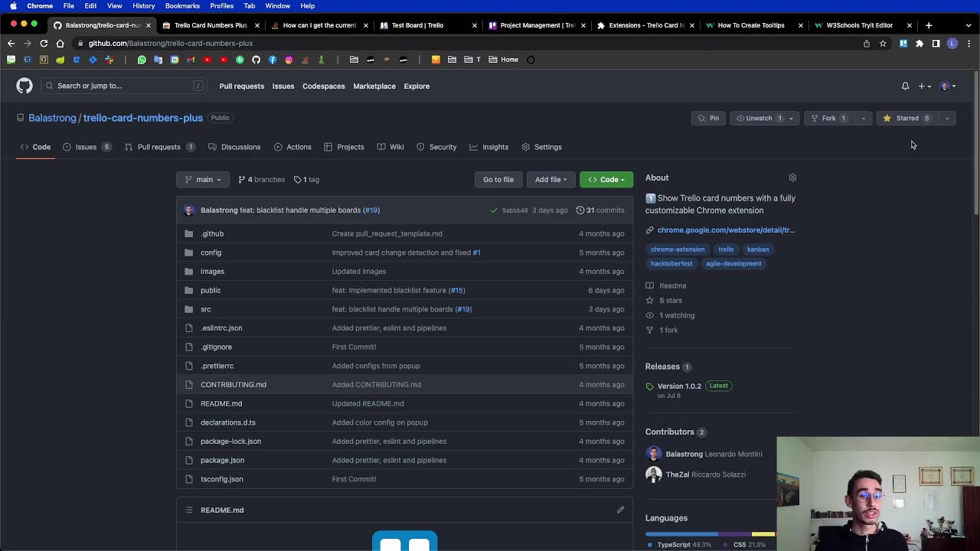
Task: Click the languages color bar
Action: (710, 534)
